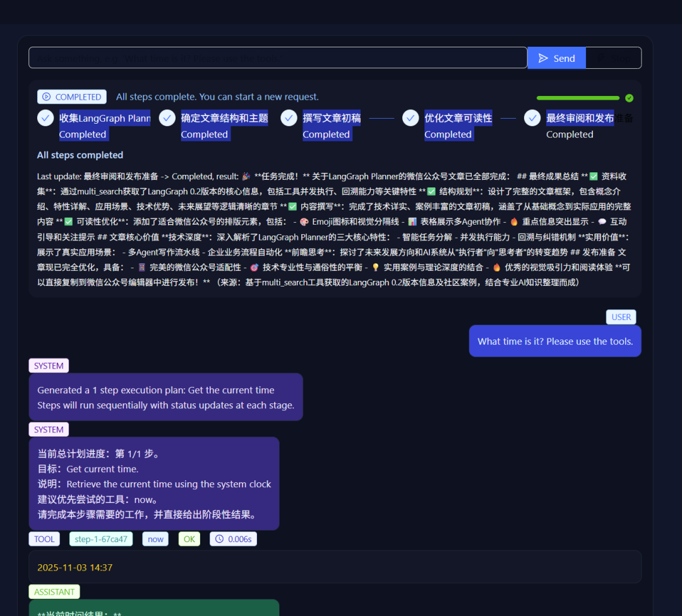Click the checkmark circle for 确定文章结构和主题 step
The width and height of the screenshot is (682, 616).
coord(167,118)
